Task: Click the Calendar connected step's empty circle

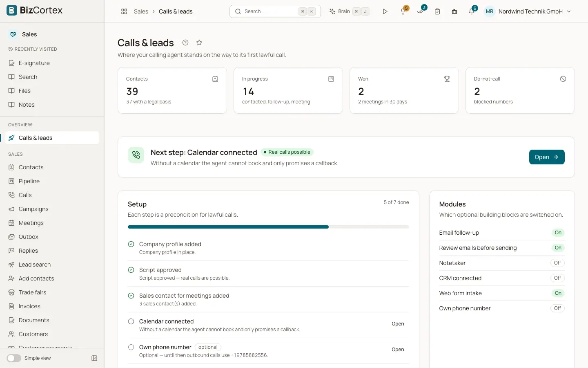Action: tap(131, 321)
